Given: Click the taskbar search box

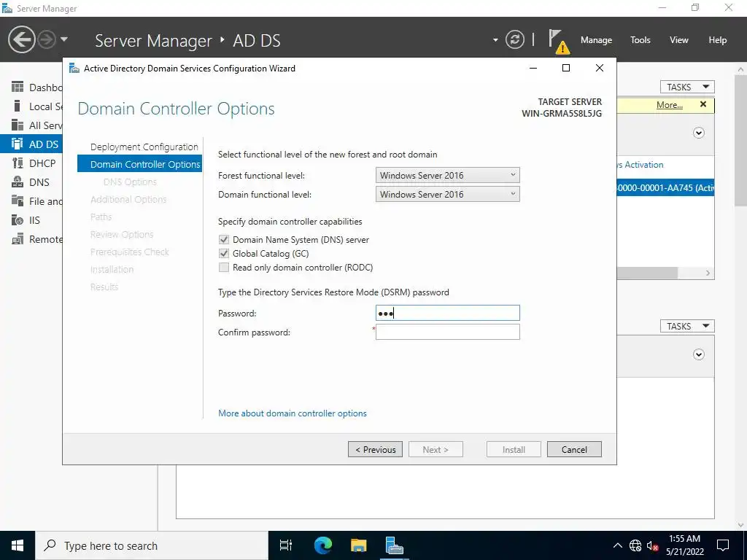Looking at the screenshot, I should point(152,545).
